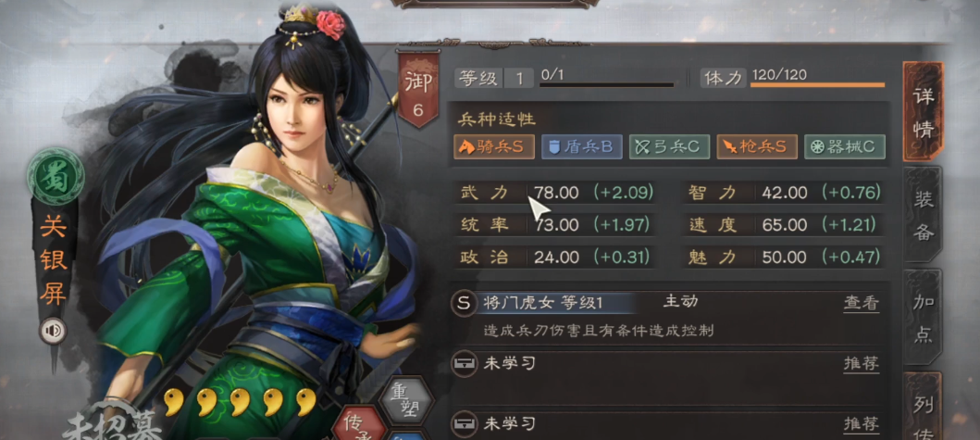Click 推荐 link for first unlearned skill
The image size is (980, 440).
tap(862, 364)
